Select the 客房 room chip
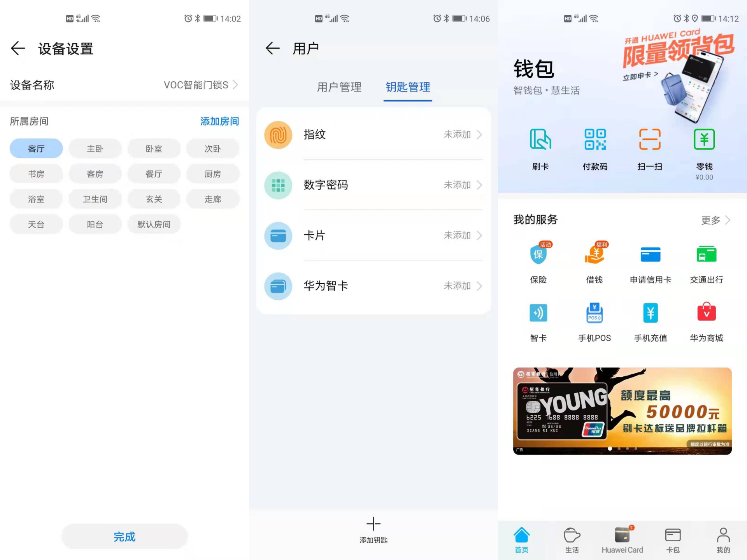 (95, 174)
